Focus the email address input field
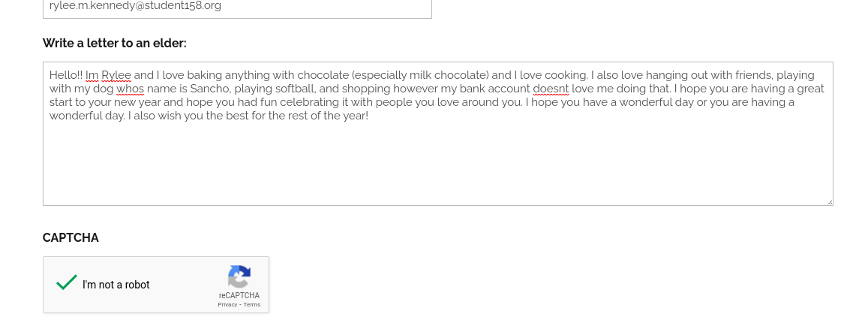The width and height of the screenshot is (868, 326). pos(238,8)
